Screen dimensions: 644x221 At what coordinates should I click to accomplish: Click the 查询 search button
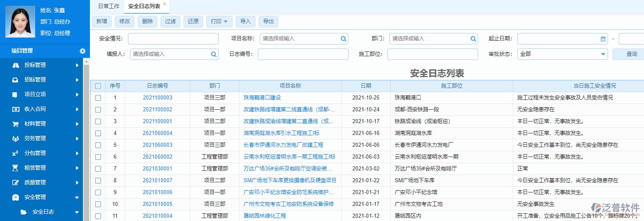tap(629, 54)
